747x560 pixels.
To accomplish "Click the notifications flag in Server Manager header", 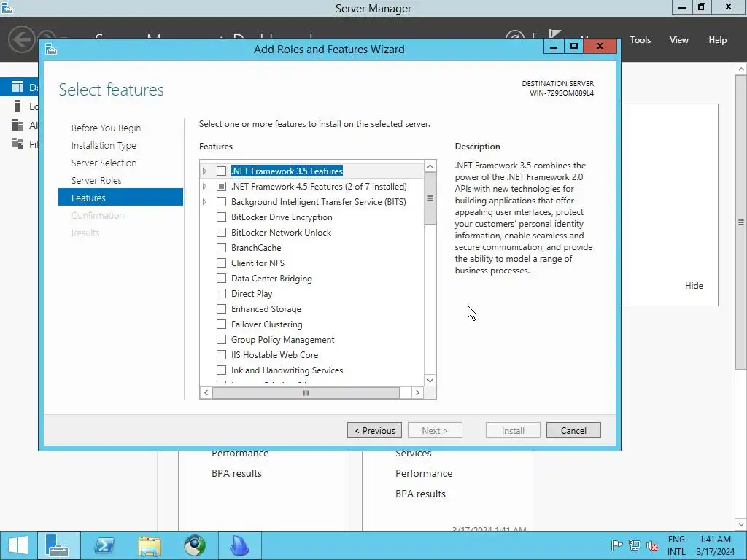I will point(554,34).
